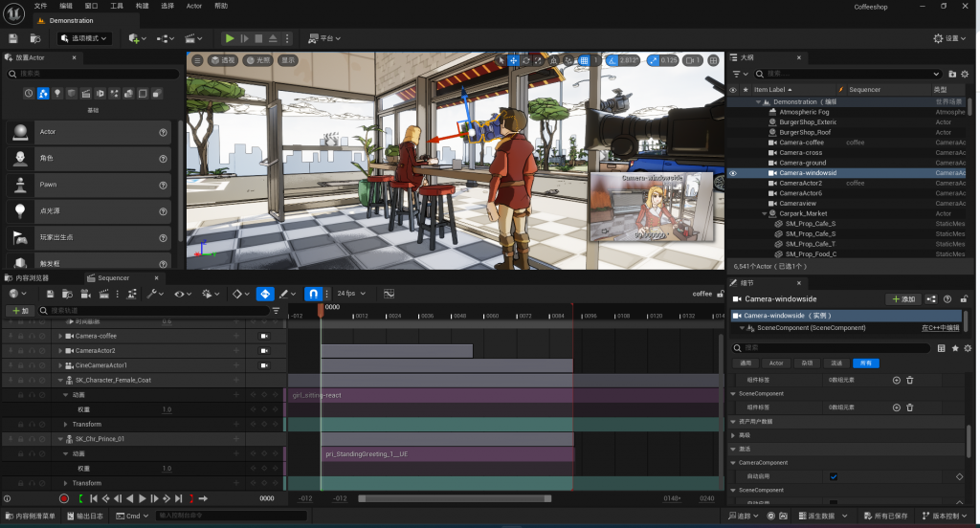Toggle visibility eye of Camera-windowside in Outliner
The image size is (980, 528).
click(732, 173)
